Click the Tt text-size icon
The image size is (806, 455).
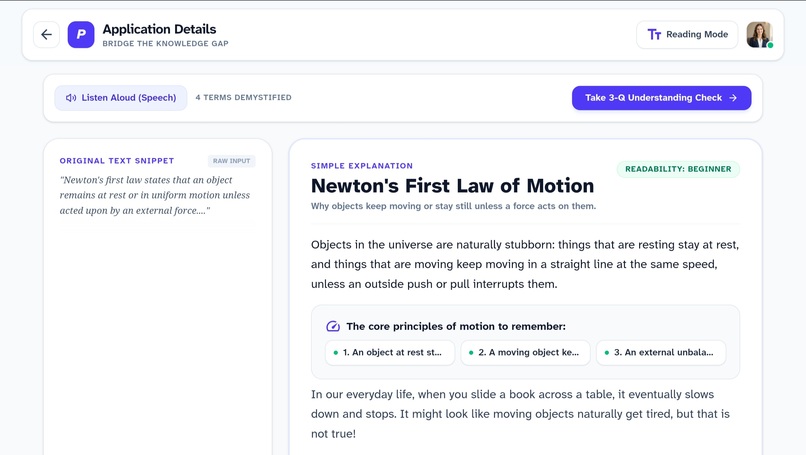(x=654, y=34)
